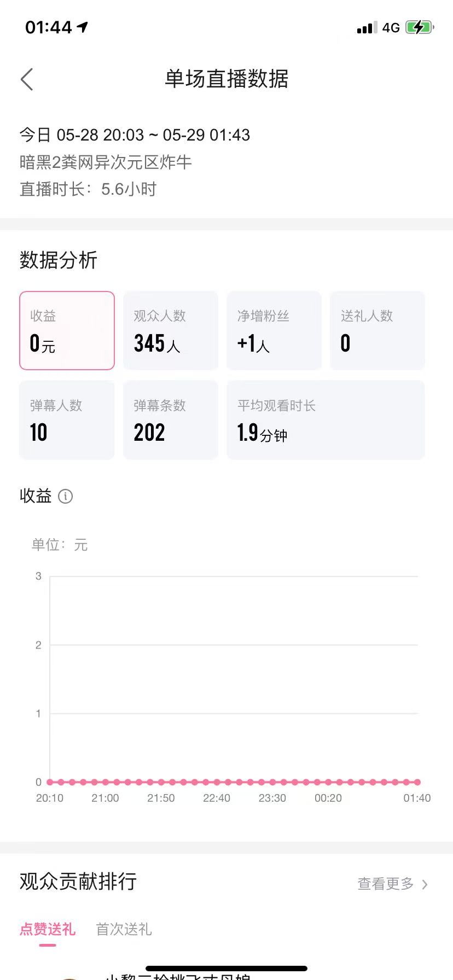Open the 查看更多 link

(386, 884)
